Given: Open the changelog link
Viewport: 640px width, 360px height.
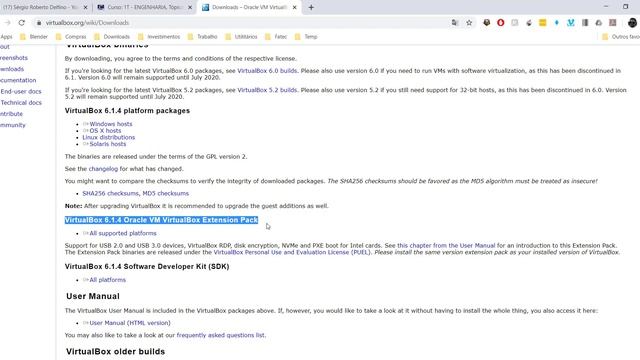Looking at the screenshot, I should tap(103, 169).
